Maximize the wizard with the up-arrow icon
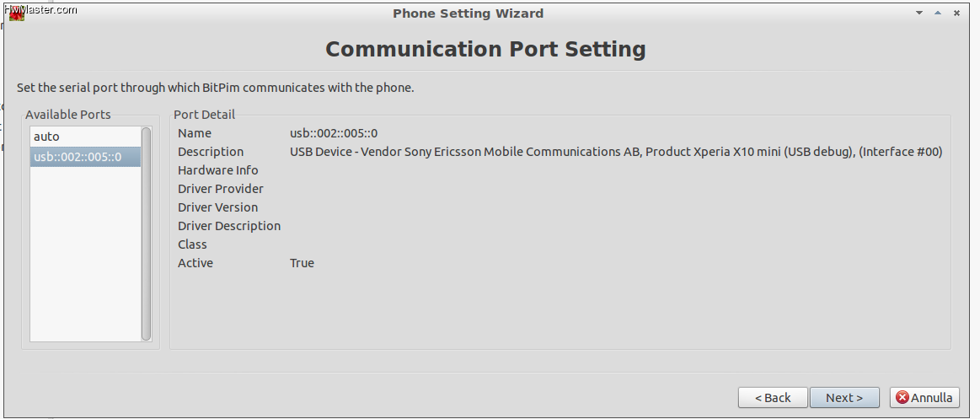Screen dimensions: 980x419 tap(938, 13)
